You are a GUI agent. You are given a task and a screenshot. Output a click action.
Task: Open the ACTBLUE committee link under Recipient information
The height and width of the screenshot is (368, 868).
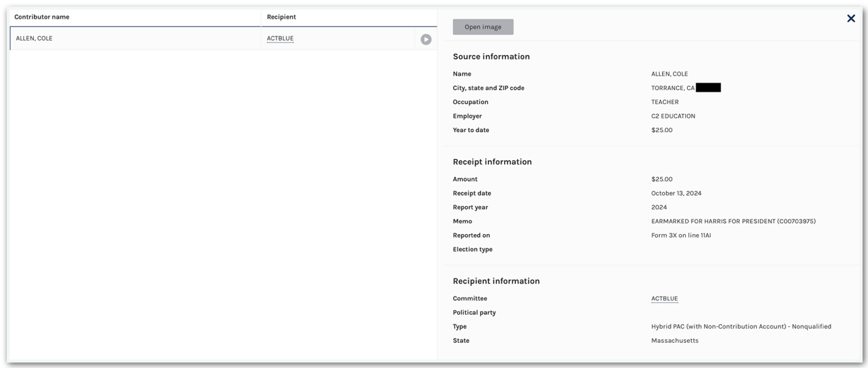tap(664, 299)
